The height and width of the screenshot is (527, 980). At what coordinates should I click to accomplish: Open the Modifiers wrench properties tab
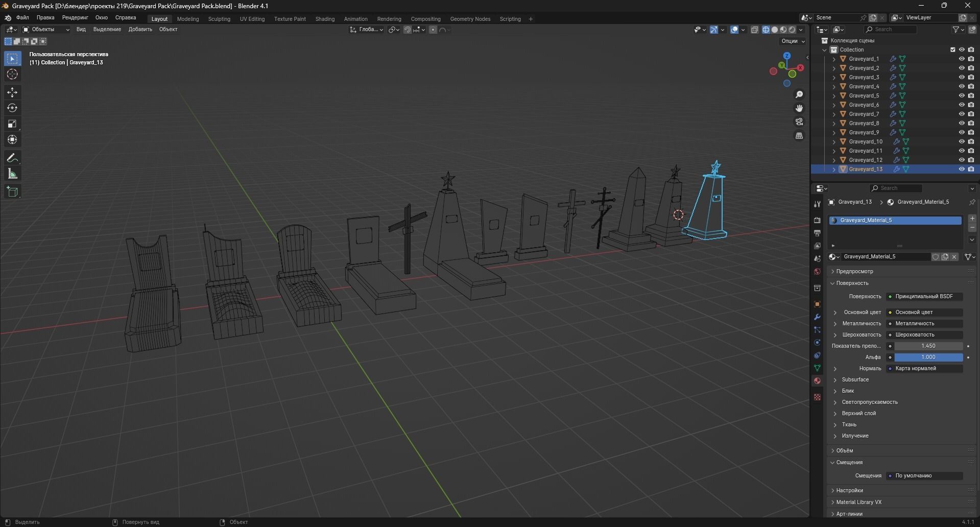817,317
